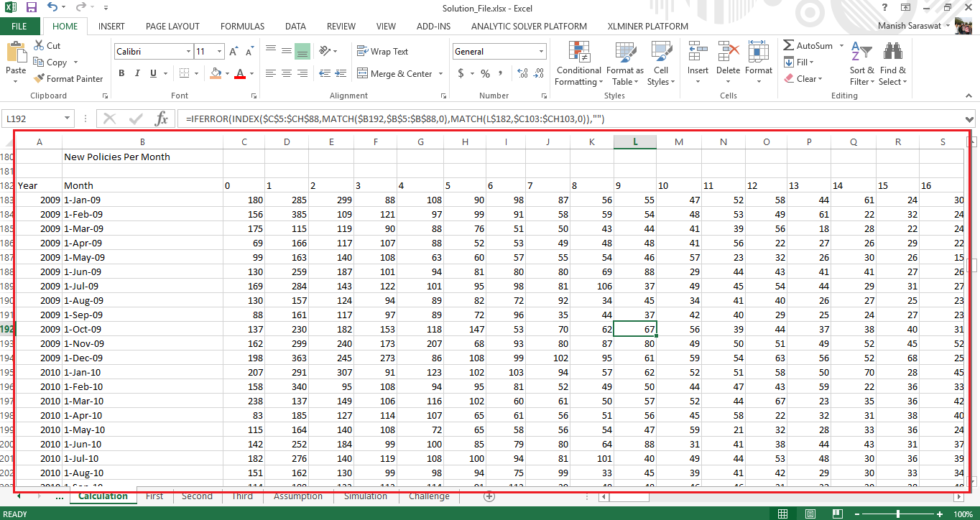Switch to the FORMULAS ribbon tab
Screen dimensions: 980x520
pos(242,27)
